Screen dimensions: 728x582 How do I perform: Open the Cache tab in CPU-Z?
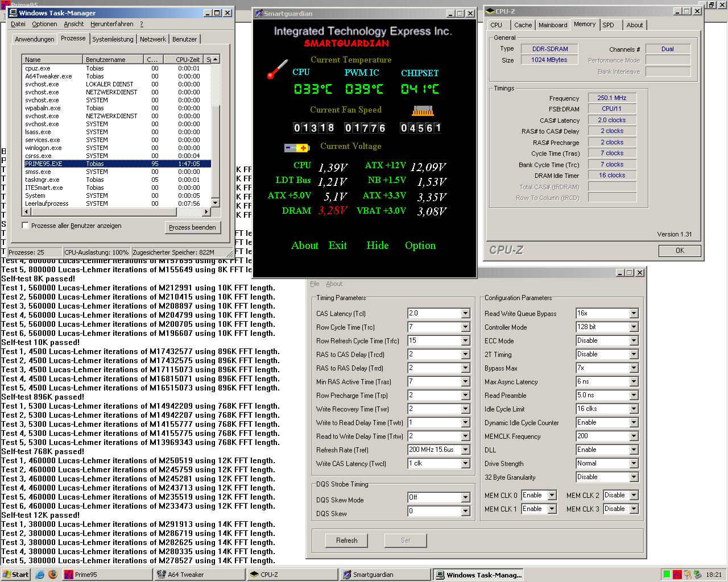click(523, 25)
